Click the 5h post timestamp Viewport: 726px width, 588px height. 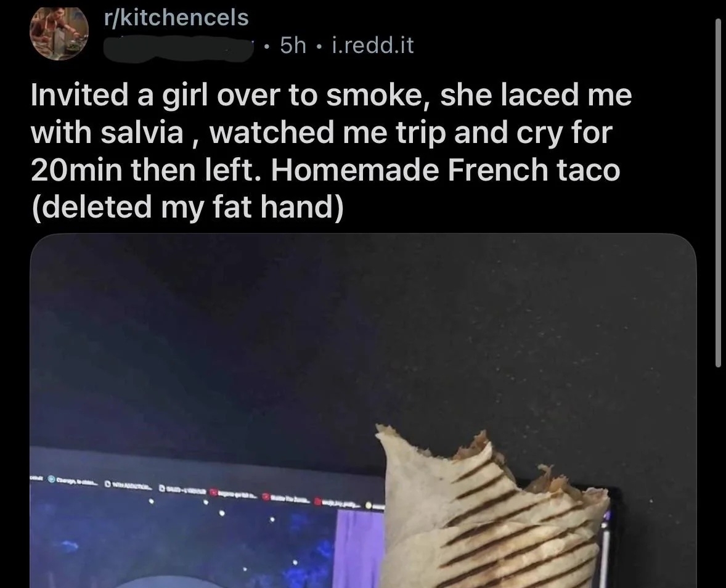[293, 46]
